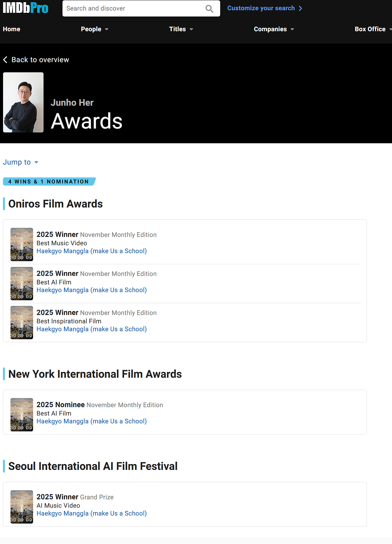Open Haekgyo Manggla link under Best Music Video
Screen dimensions: 392x544
point(92,251)
